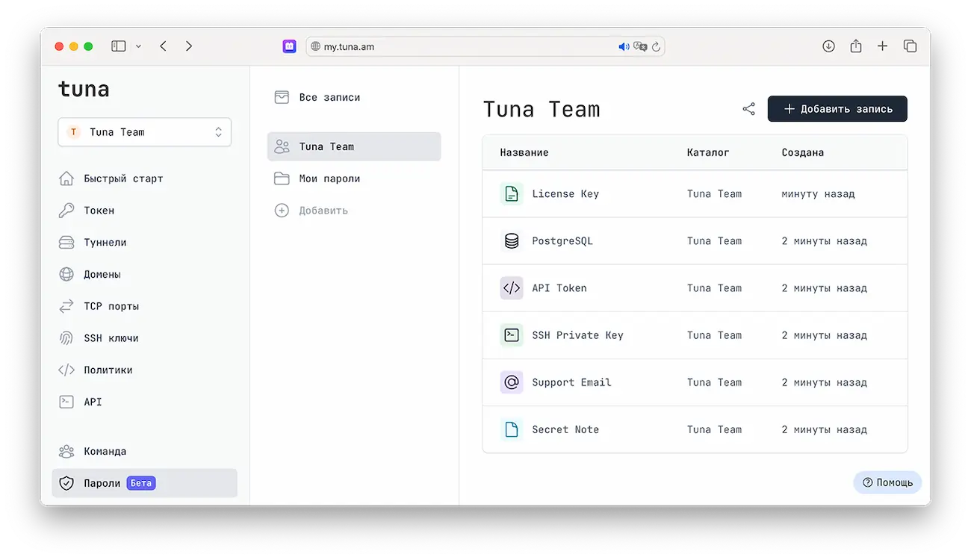Go to SSH ключи section

tap(111, 338)
